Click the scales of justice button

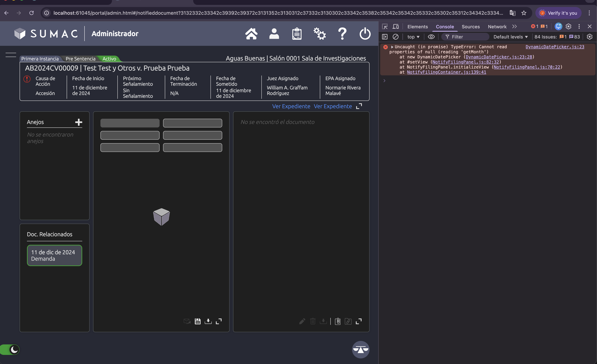pos(360,349)
